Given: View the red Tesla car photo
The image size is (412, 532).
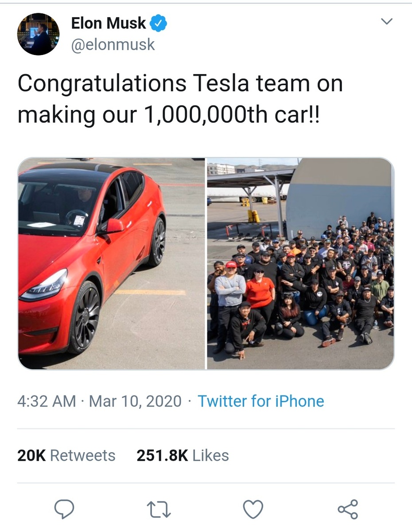Looking at the screenshot, I should click(x=111, y=263).
